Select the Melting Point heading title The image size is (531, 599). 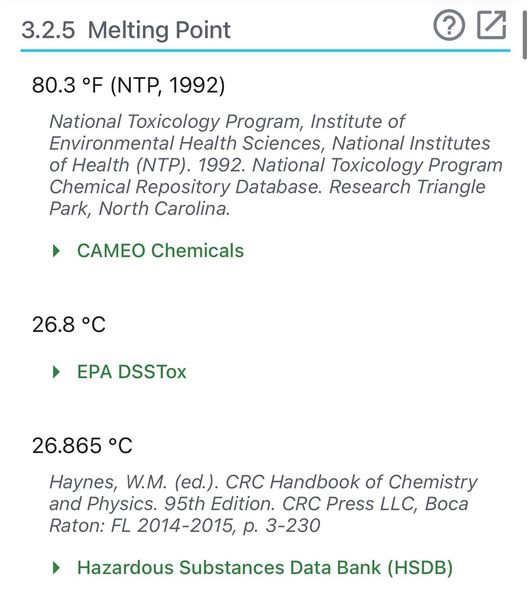(x=159, y=30)
